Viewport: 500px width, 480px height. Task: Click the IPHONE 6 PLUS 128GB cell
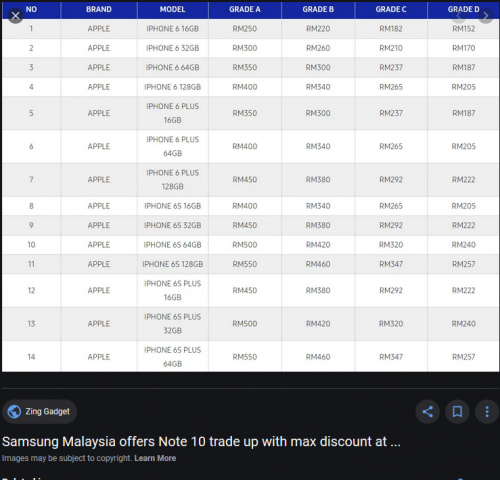pos(173,180)
